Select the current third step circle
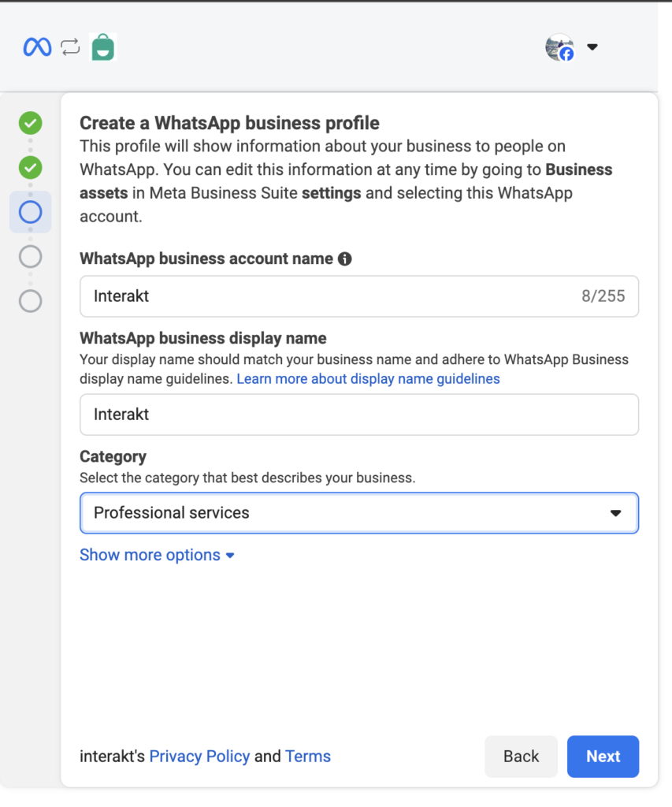 coord(31,212)
